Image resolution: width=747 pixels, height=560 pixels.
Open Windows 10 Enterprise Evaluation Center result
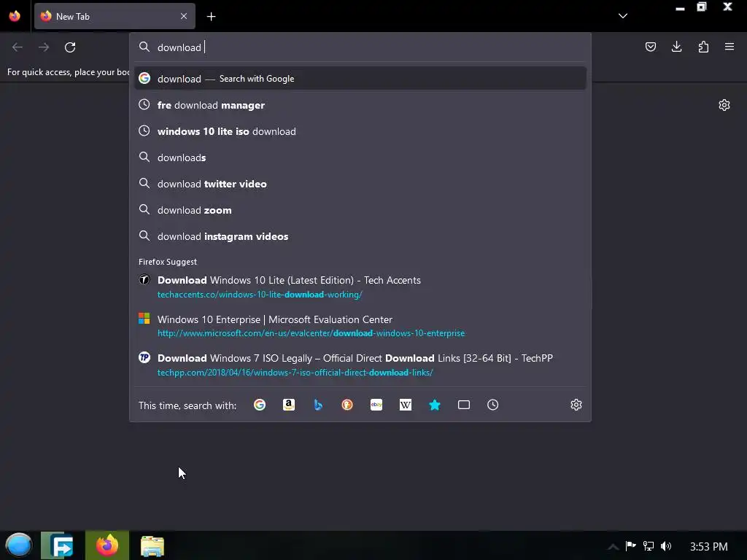tap(360, 326)
